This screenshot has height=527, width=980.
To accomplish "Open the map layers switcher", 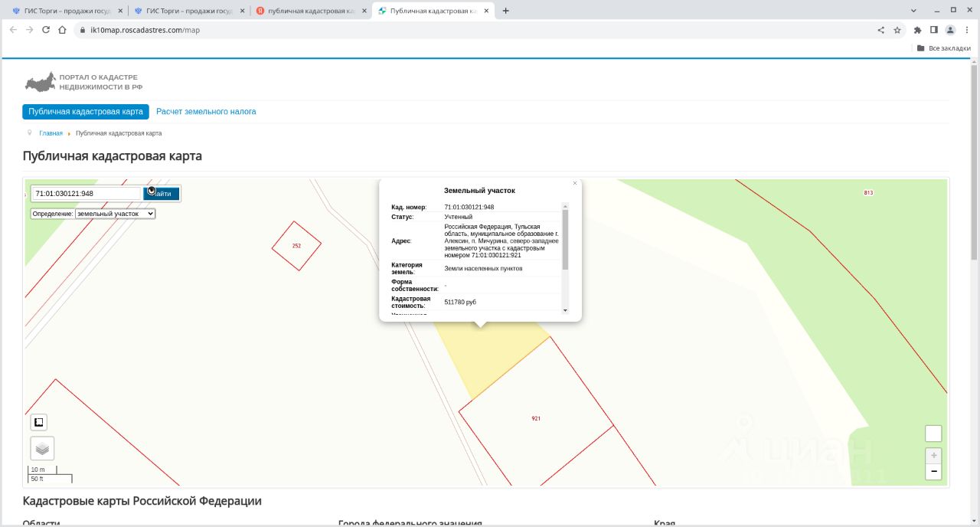I will (42, 448).
